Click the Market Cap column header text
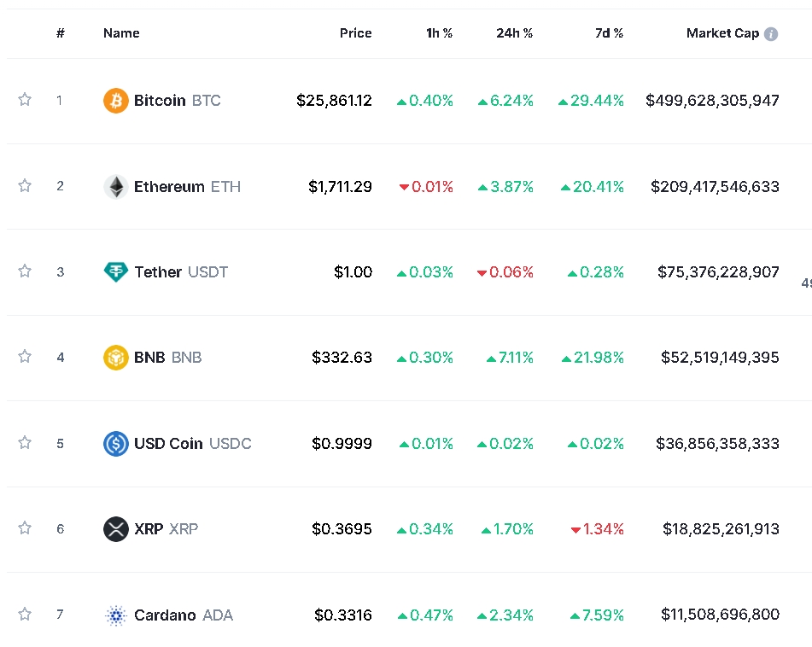812x647 pixels. coord(721,33)
